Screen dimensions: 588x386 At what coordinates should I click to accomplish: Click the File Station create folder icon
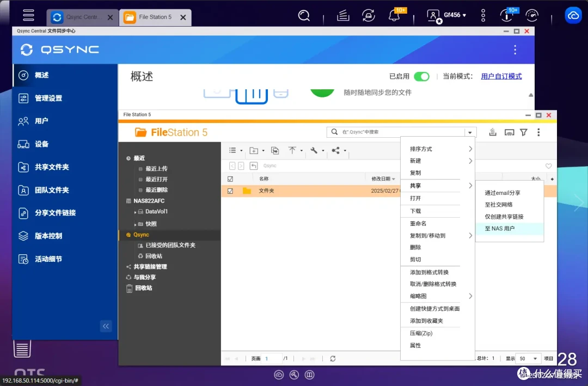[x=254, y=150]
